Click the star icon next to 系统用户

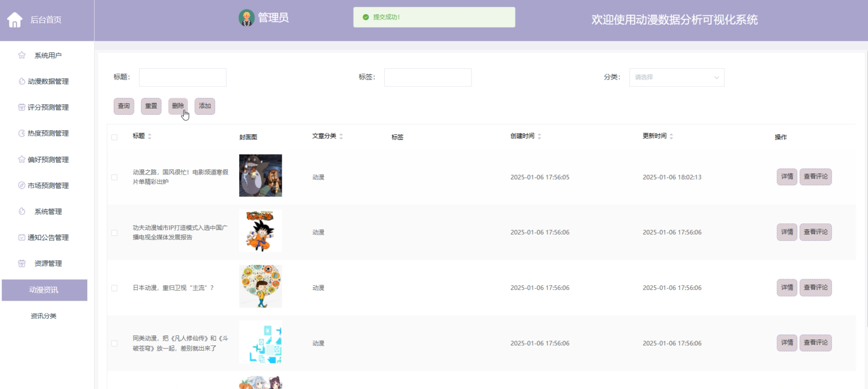22,55
